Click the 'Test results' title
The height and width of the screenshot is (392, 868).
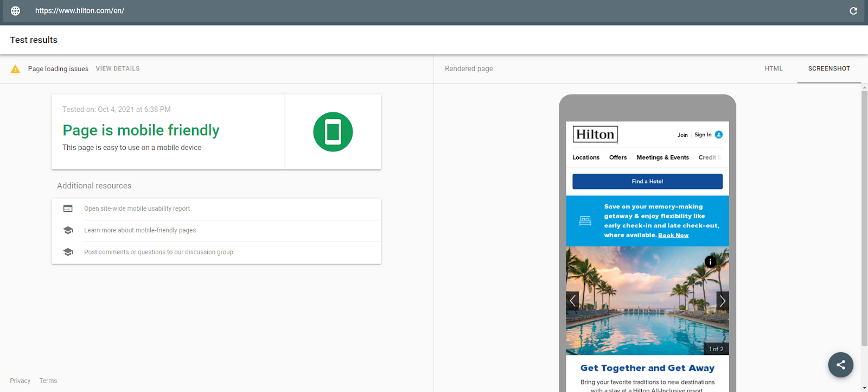[34, 40]
